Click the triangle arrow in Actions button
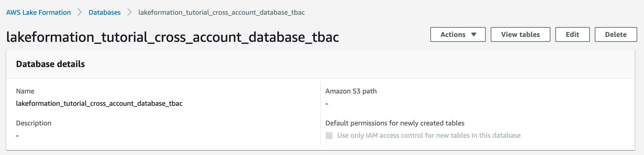Screen dimensions: 644x155 [474, 34]
